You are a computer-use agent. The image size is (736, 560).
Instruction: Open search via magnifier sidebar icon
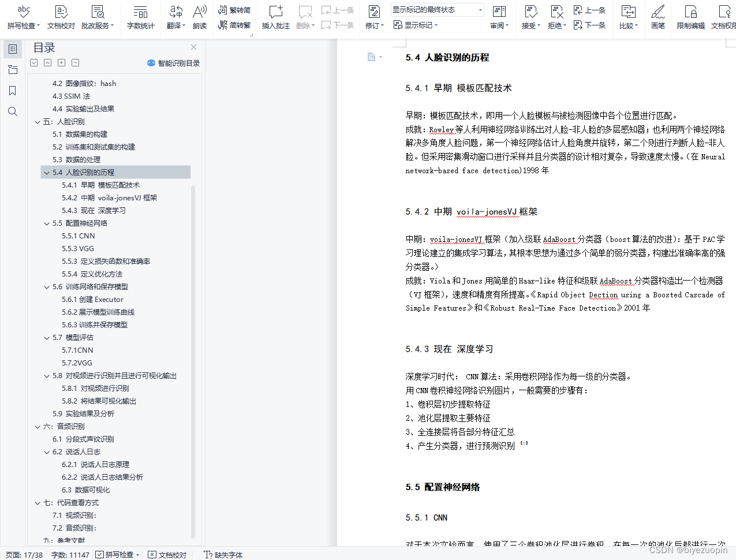(x=13, y=111)
